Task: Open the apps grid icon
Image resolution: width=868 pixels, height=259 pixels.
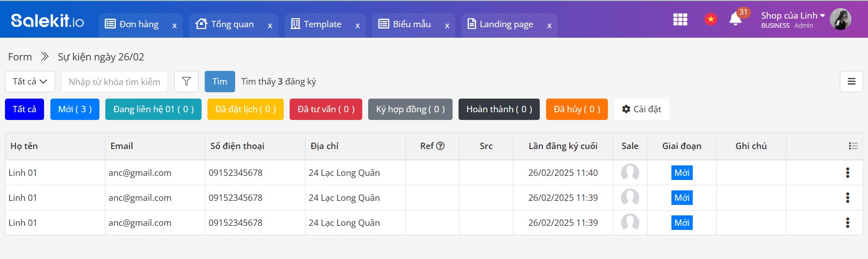Action: point(680,19)
